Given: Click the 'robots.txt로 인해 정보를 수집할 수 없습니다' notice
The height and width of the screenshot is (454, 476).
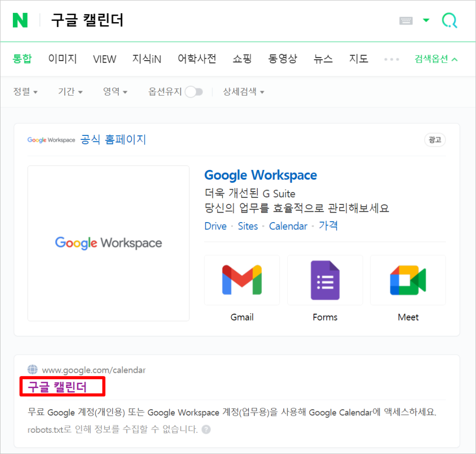Looking at the screenshot, I should 113,429.
